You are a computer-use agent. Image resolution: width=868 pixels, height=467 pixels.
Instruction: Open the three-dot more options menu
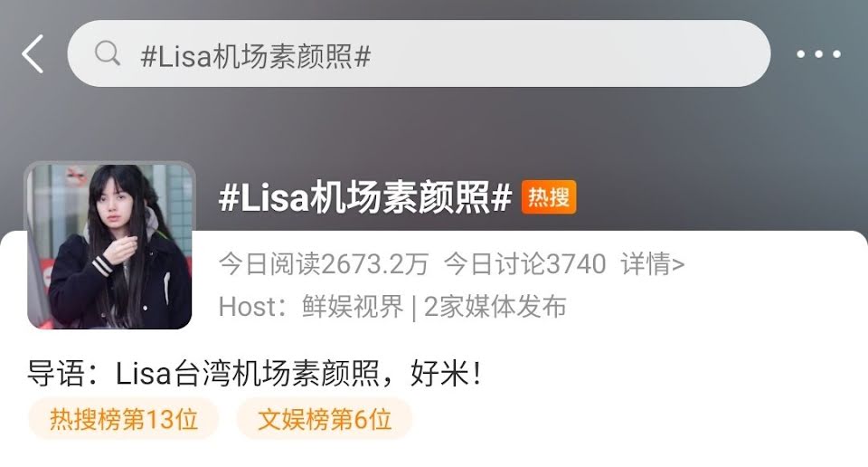[819, 53]
